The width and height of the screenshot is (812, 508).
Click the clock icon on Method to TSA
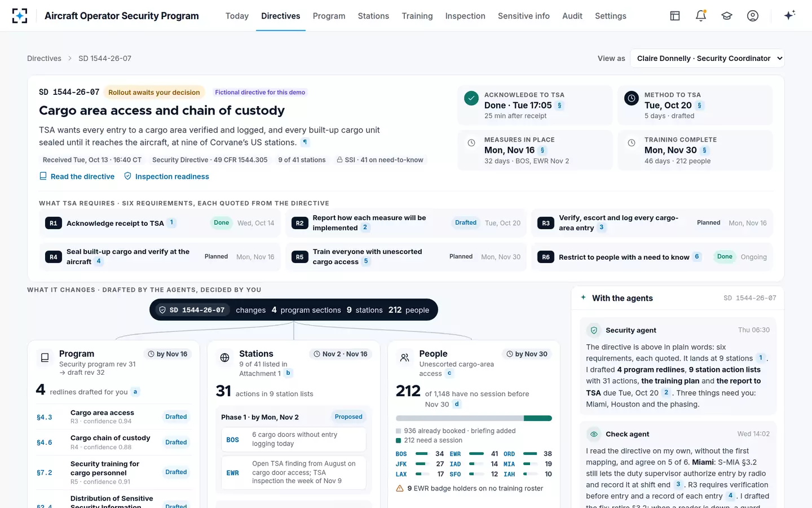pos(632,98)
